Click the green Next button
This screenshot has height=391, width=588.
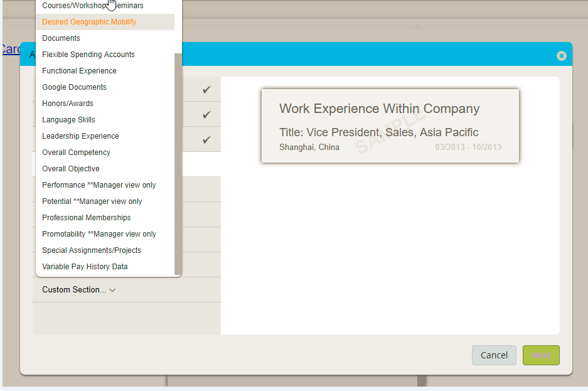(541, 355)
